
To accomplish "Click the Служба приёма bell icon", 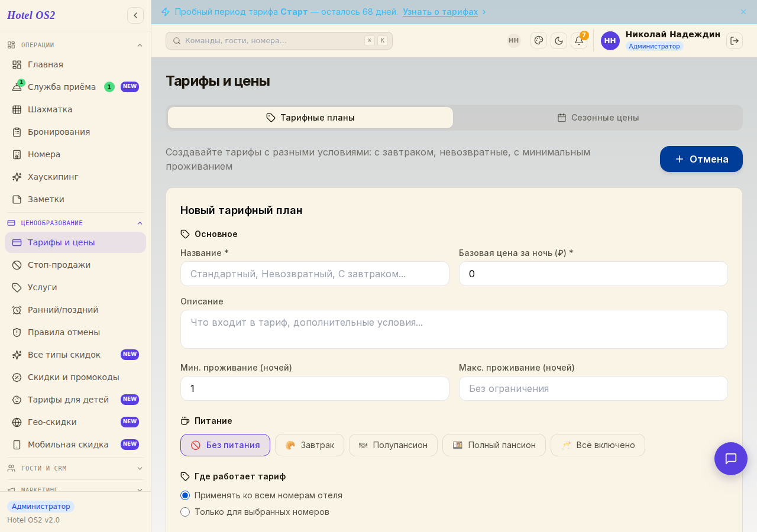I will coord(17,87).
